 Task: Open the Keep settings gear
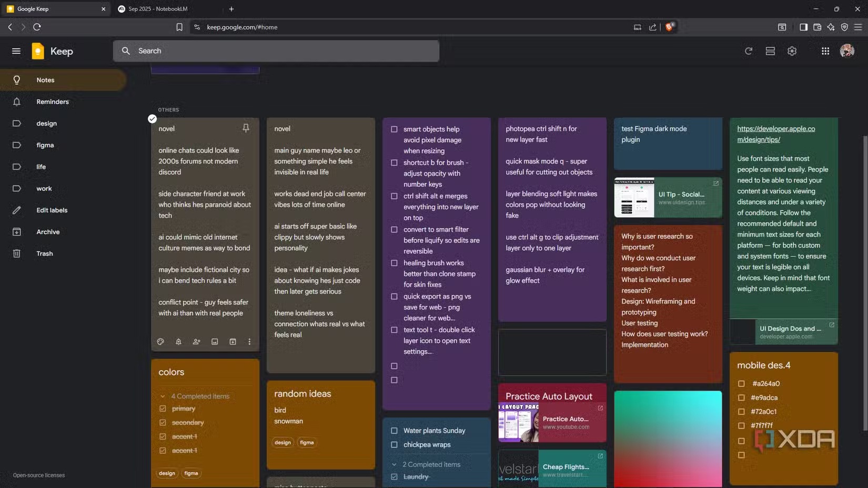[x=792, y=51]
